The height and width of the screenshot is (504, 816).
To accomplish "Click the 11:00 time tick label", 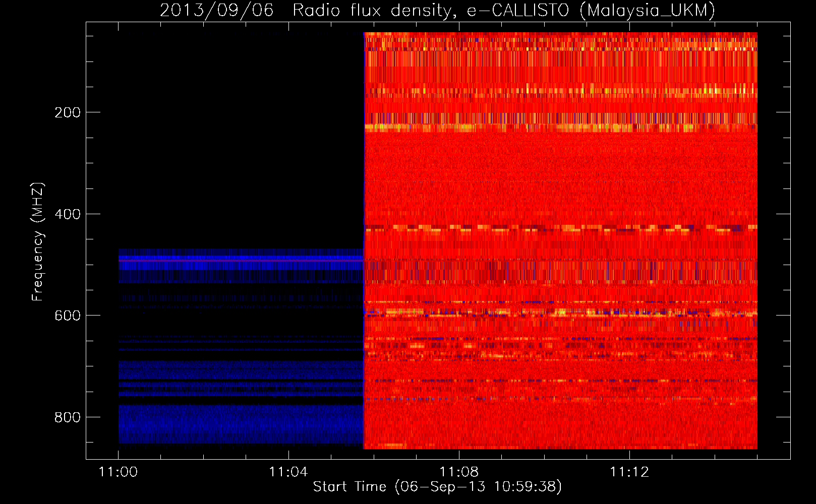I will point(118,472).
